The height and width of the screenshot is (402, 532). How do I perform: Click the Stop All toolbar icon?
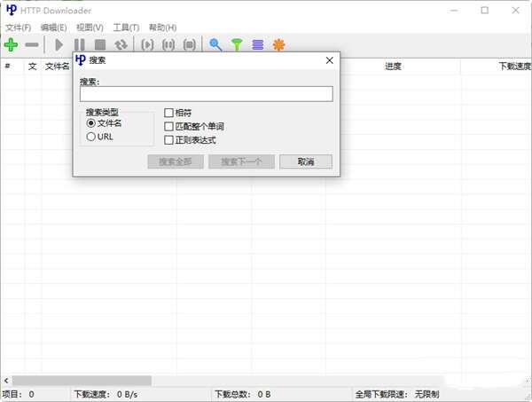tap(190, 44)
